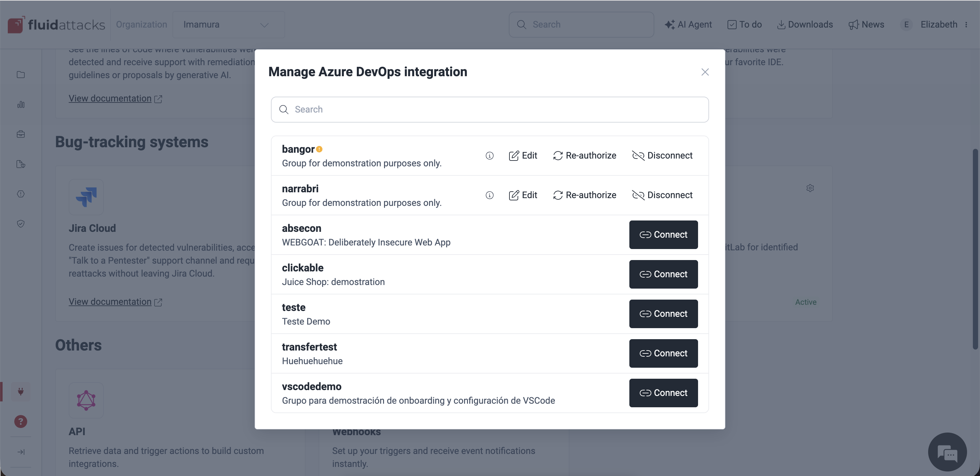
Task: Focus the dialog Search input field
Action: (x=490, y=110)
